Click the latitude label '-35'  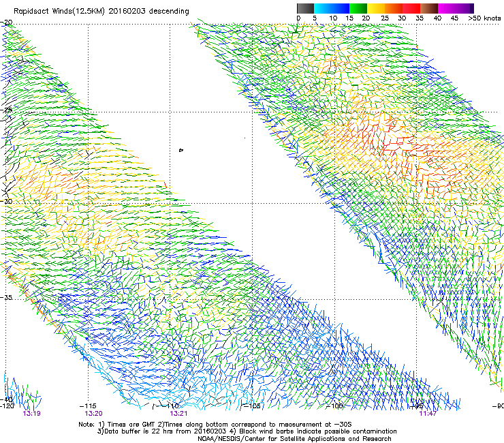pyautogui.click(x=6, y=298)
